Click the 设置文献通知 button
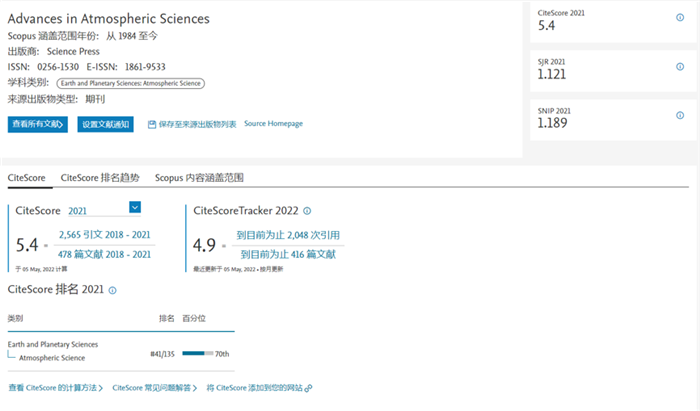This screenshot has width=700, height=411. click(106, 124)
